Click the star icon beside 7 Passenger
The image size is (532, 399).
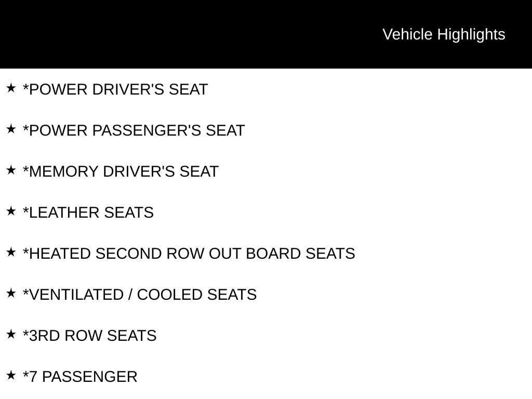pyautogui.click(x=11, y=375)
